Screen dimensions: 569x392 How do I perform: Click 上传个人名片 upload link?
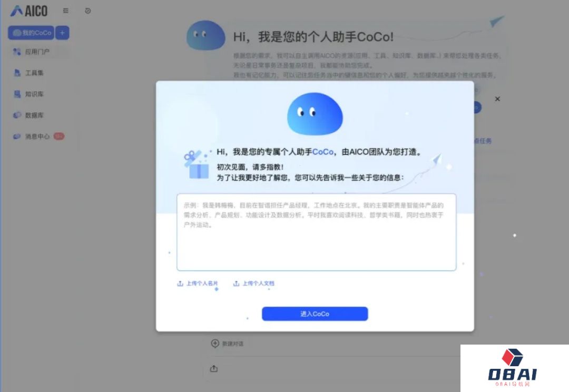point(198,283)
